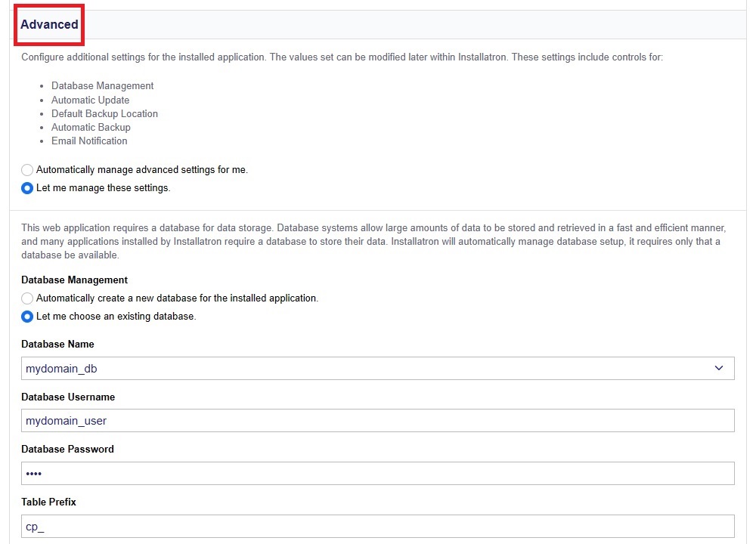Enable "Automatically create a new database" option
This screenshot has height=544, width=756.
[x=27, y=298]
